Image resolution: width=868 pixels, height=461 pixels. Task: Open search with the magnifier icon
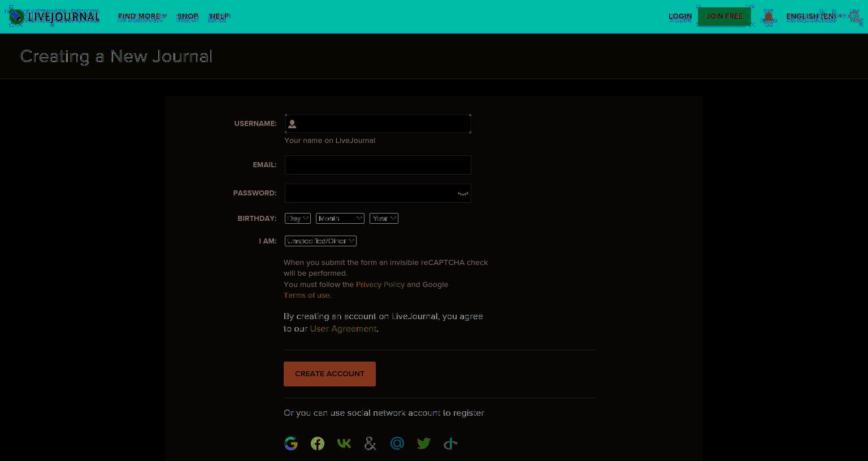click(x=856, y=16)
